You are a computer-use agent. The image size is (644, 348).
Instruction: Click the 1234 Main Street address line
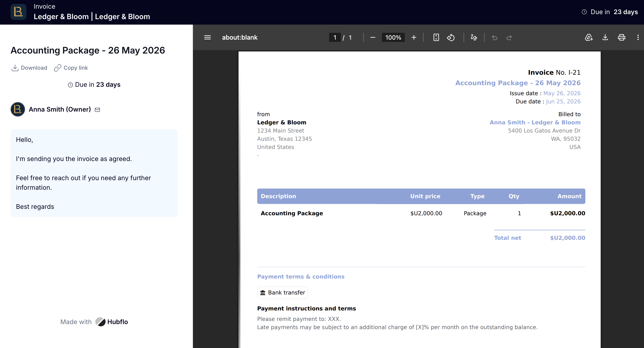tap(280, 131)
